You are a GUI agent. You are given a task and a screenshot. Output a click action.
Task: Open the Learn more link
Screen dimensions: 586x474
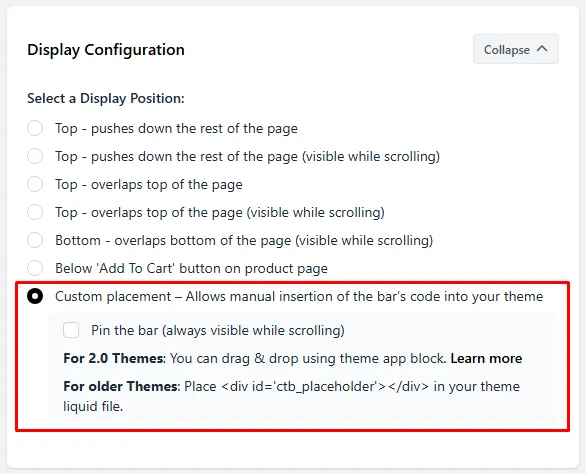pyautogui.click(x=486, y=358)
